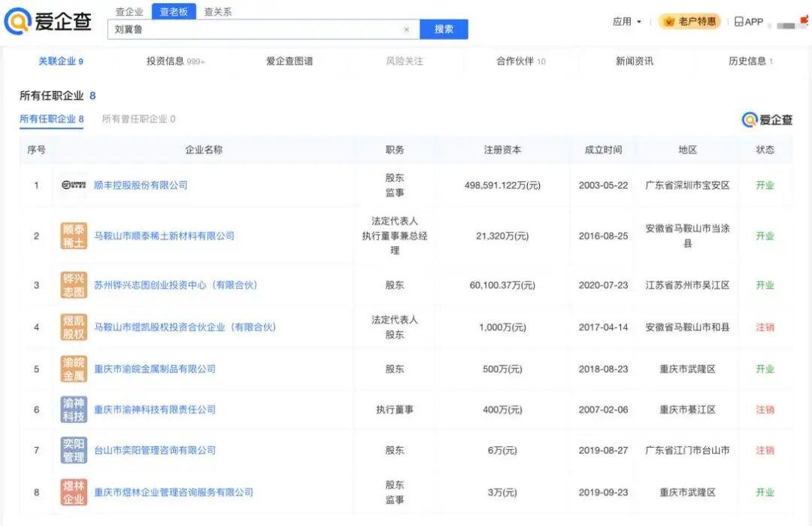Screen dimensions: 812x526
Task: Select the 所有曾任职企业 0 sub-tab
Action: pos(139,119)
